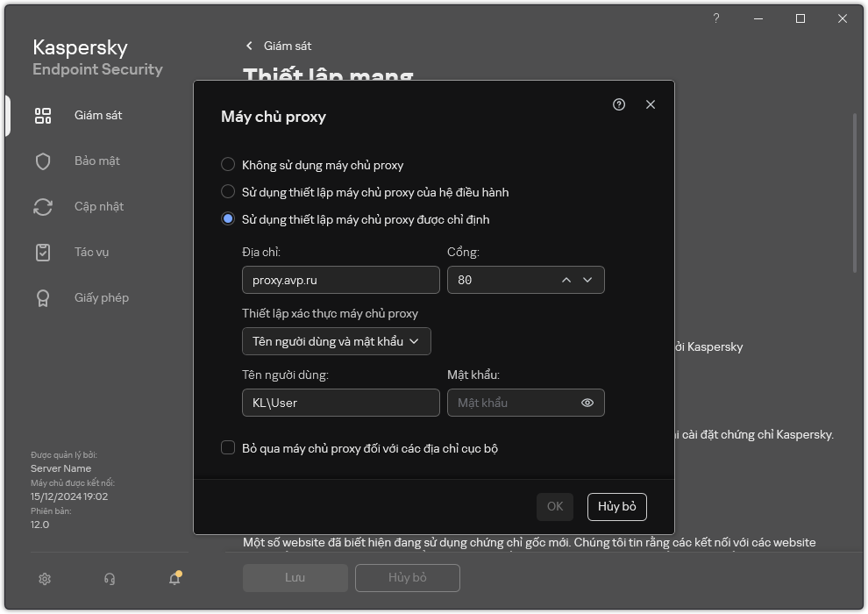
Task: Open the Giám sát dashboard icon in sidebar
Action: click(43, 116)
